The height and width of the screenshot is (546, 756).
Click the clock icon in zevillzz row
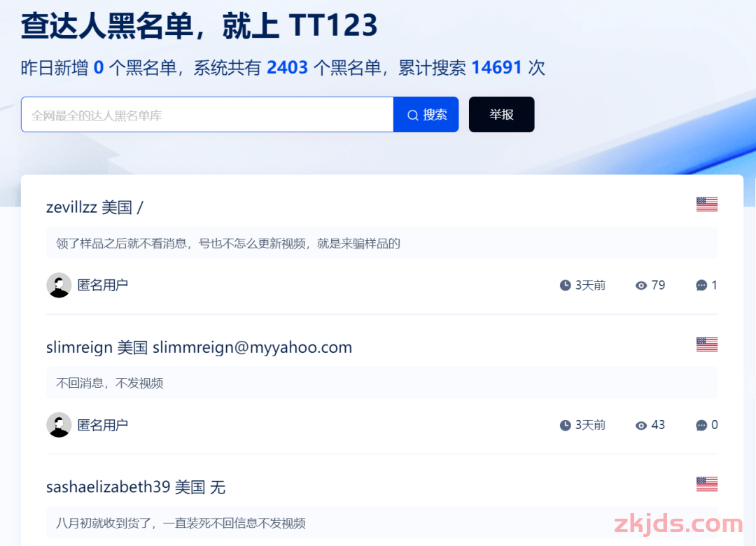coord(565,286)
